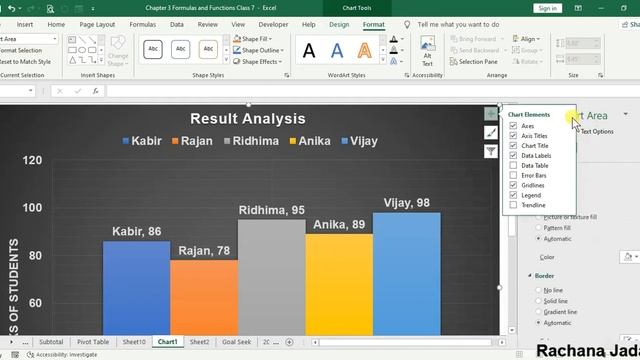This screenshot has height=360, width=640.
Task: Insert the text box shape icon
Action: pyautogui.click(x=72, y=40)
